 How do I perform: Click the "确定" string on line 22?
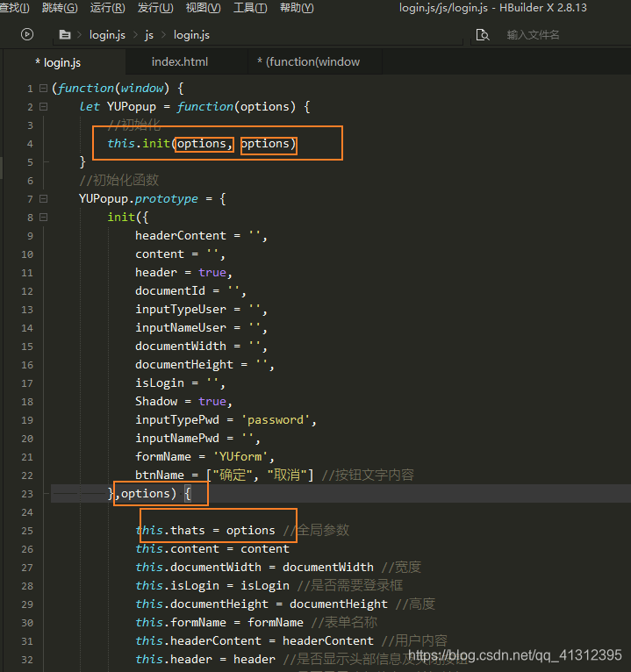[231, 475]
